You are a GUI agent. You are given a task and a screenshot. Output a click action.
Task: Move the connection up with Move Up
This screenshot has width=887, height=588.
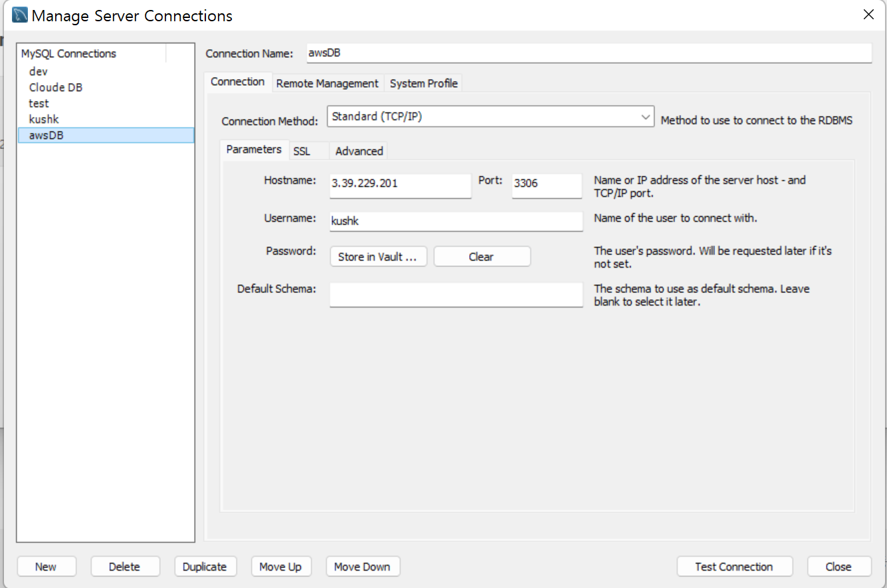[280, 567]
